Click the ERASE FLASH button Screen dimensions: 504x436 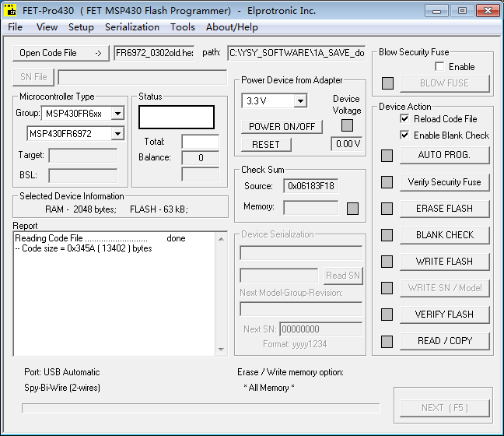click(445, 209)
